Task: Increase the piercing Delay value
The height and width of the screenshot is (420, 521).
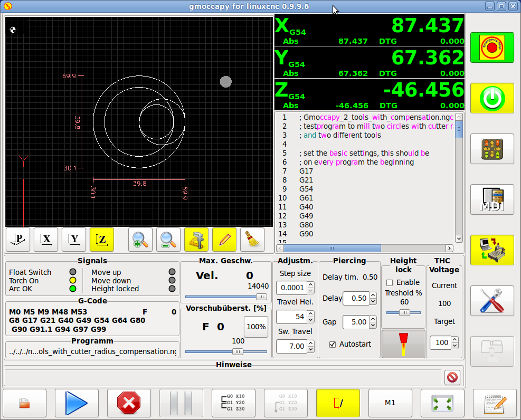Action: click(373, 295)
